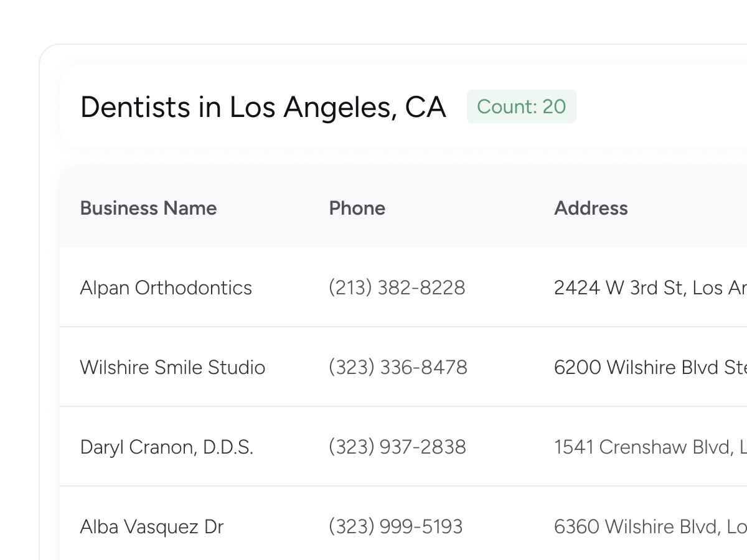This screenshot has height=560, width=747.
Task: Click the number 20 in the count badge
Action: [554, 106]
